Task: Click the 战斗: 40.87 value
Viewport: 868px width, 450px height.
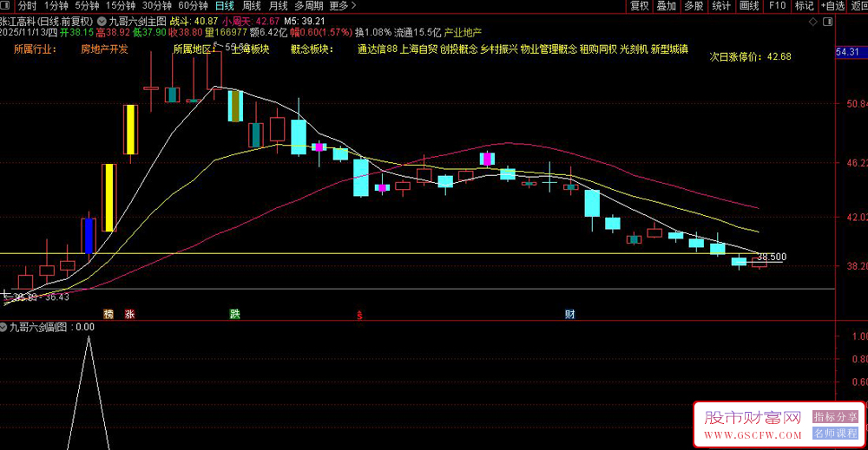Action: tap(194, 22)
